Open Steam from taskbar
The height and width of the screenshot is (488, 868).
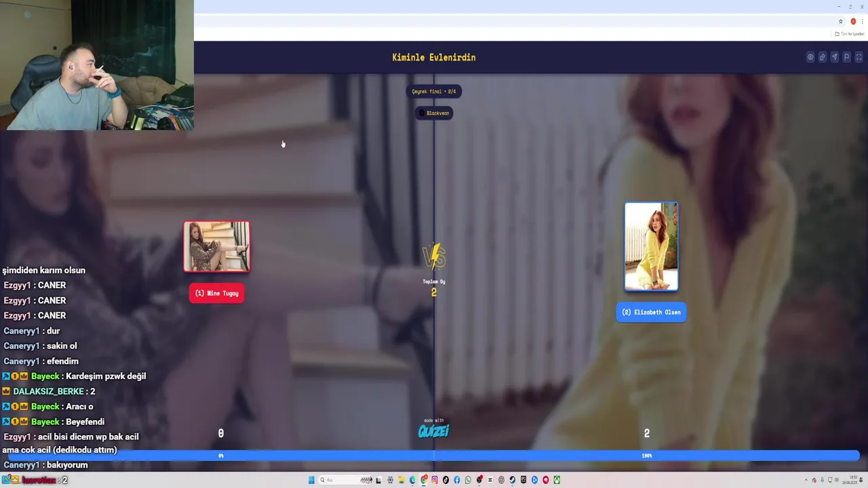click(x=512, y=480)
